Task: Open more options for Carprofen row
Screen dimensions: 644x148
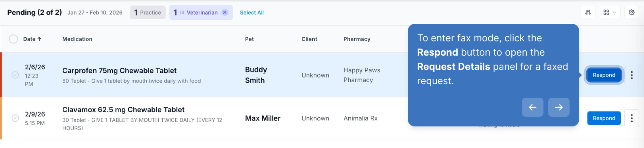Action: pyautogui.click(x=632, y=75)
